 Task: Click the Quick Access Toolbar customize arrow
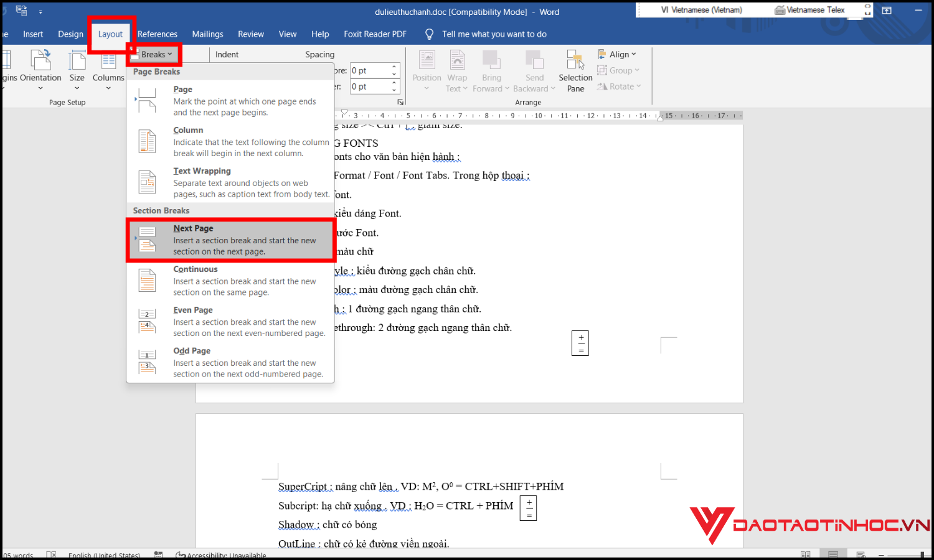coord(40,11)
